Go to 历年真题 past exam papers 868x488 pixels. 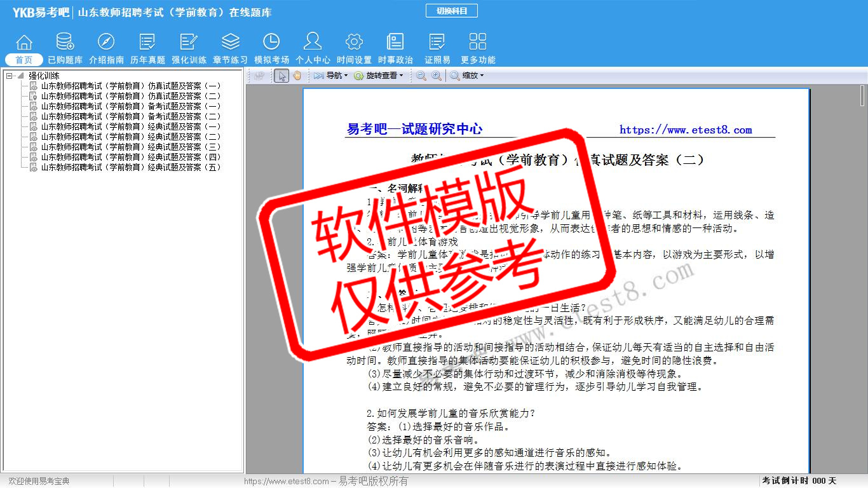(147, 48)
